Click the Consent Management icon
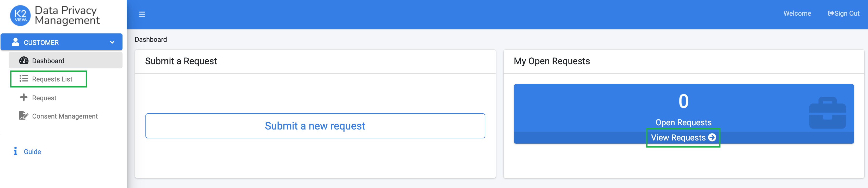Screen dimensions: 868x188 pyautogui.click(x=23, y=116)
